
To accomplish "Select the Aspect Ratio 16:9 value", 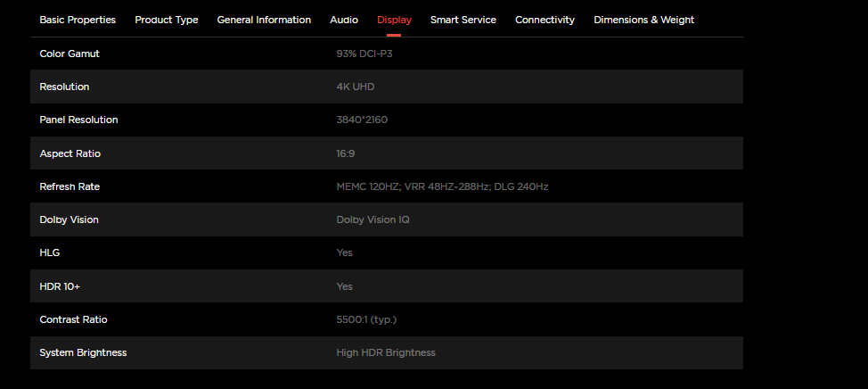I will (x=346, y=153).
